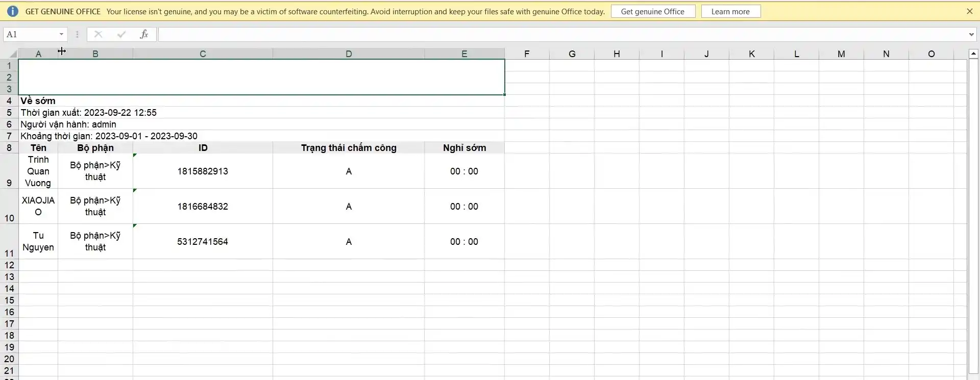The height and width of the screenshot is (380, 980).
Task: Click the vertical scrollbar up arrow
Action: (x=973, y=54)
